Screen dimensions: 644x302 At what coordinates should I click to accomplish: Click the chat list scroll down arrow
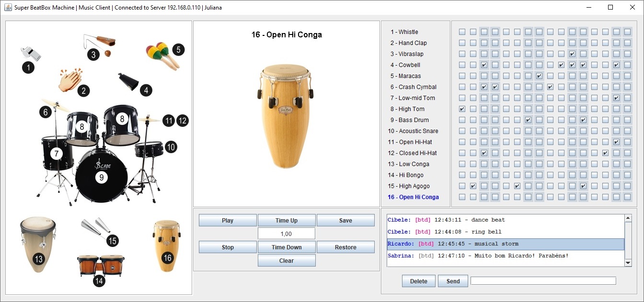628,263
